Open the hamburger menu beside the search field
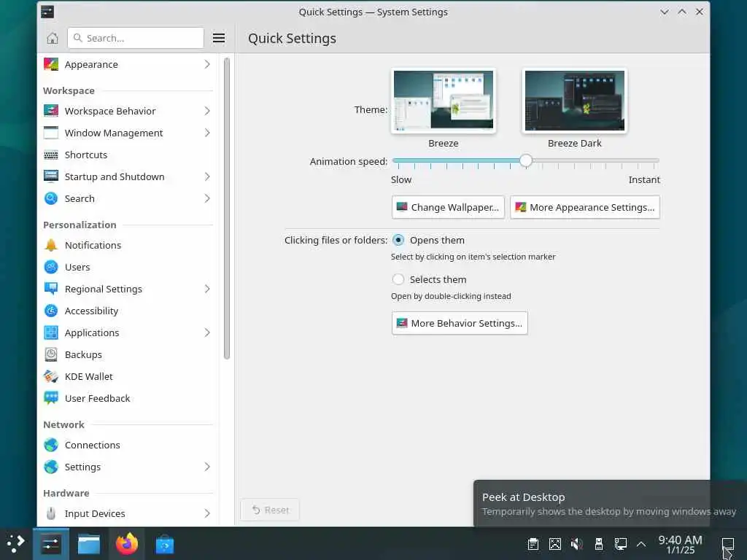 point(219,38)
